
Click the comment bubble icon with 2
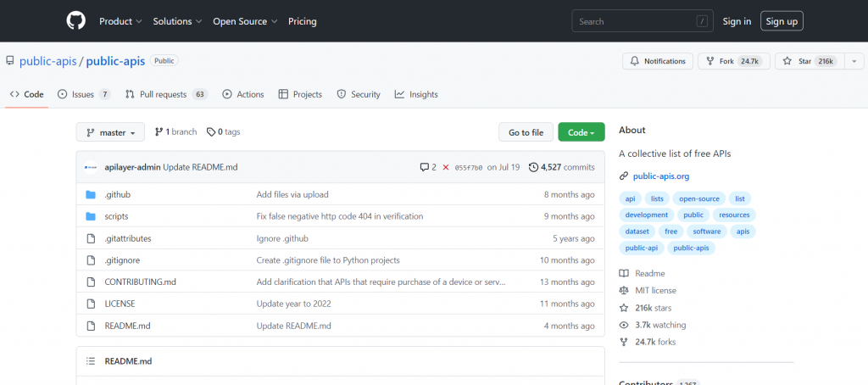[x=425, y=167]
